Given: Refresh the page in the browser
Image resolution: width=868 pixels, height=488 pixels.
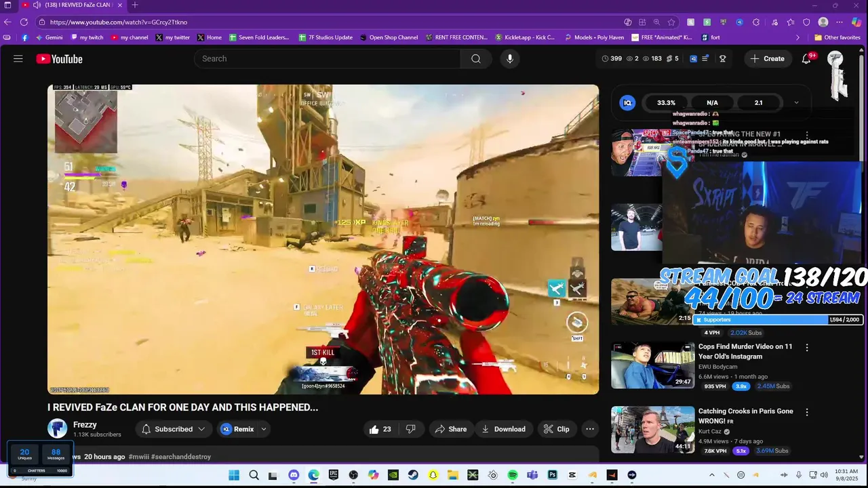Looking at the screenshot, I should coord(24,22).
